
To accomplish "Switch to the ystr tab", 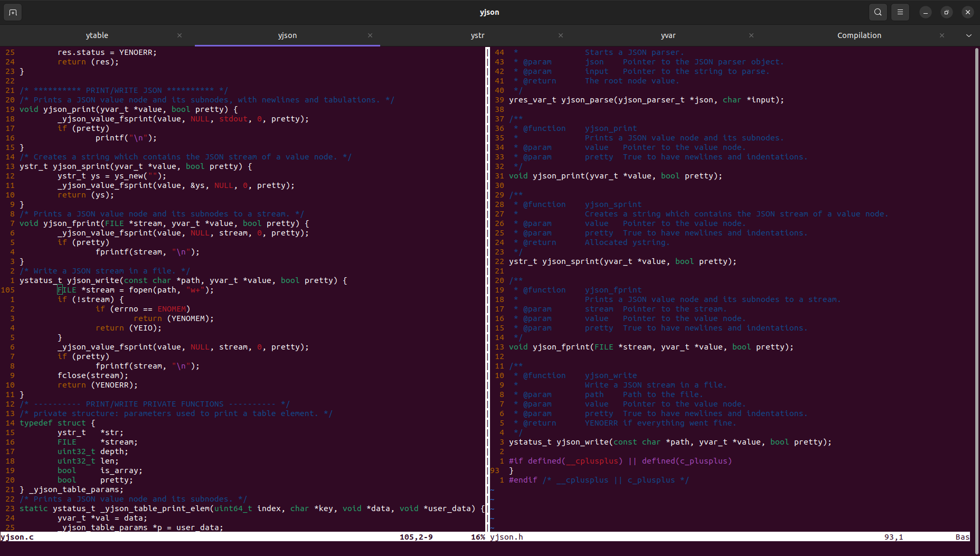I will coord(478,35).
